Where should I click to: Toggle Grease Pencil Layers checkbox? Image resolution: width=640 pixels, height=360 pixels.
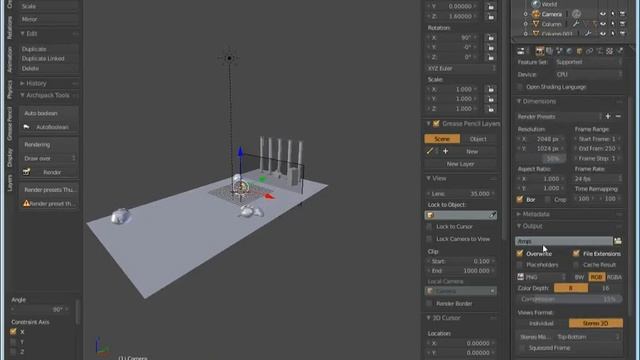(436, 123)
